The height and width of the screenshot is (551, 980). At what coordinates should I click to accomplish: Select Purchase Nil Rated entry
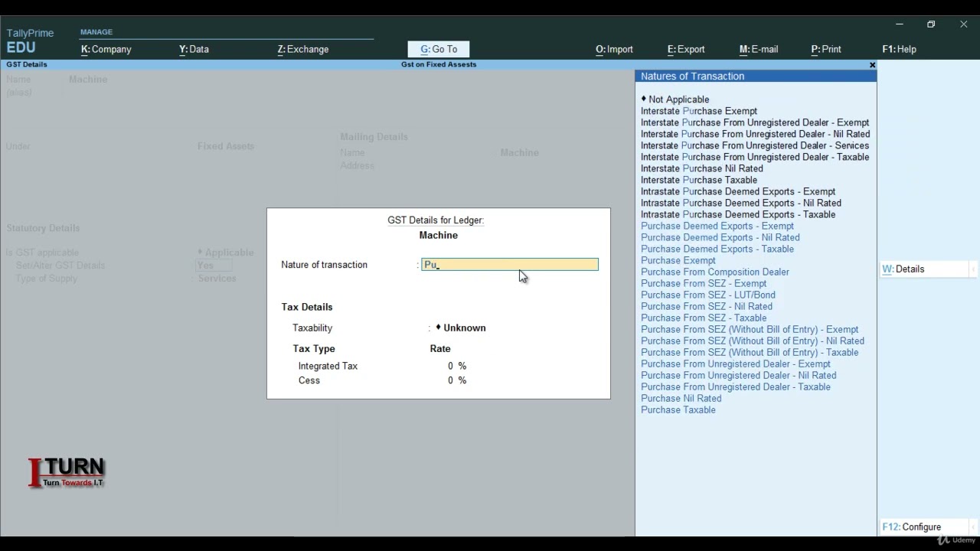(x=681, y=398)
